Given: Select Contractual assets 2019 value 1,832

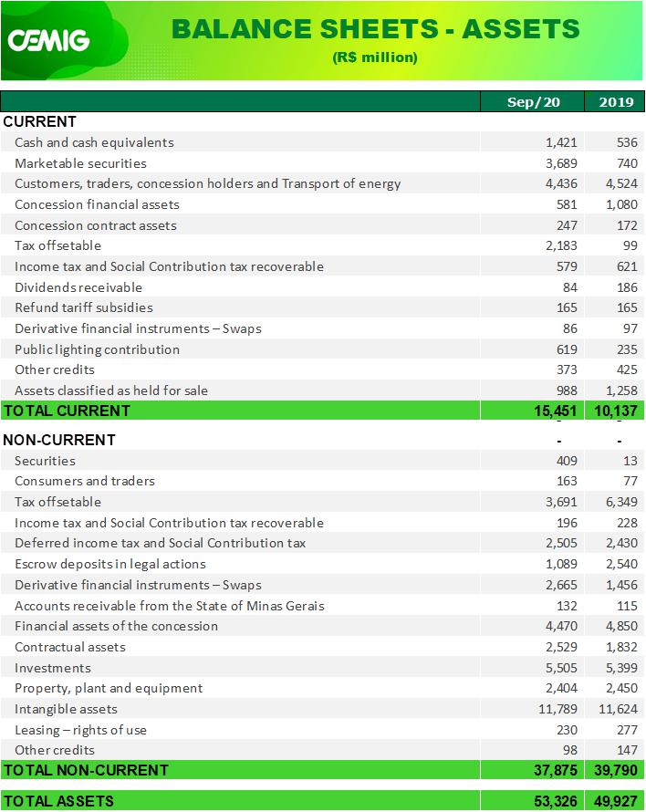Looking at the screenshot, I should click(621, 648).
